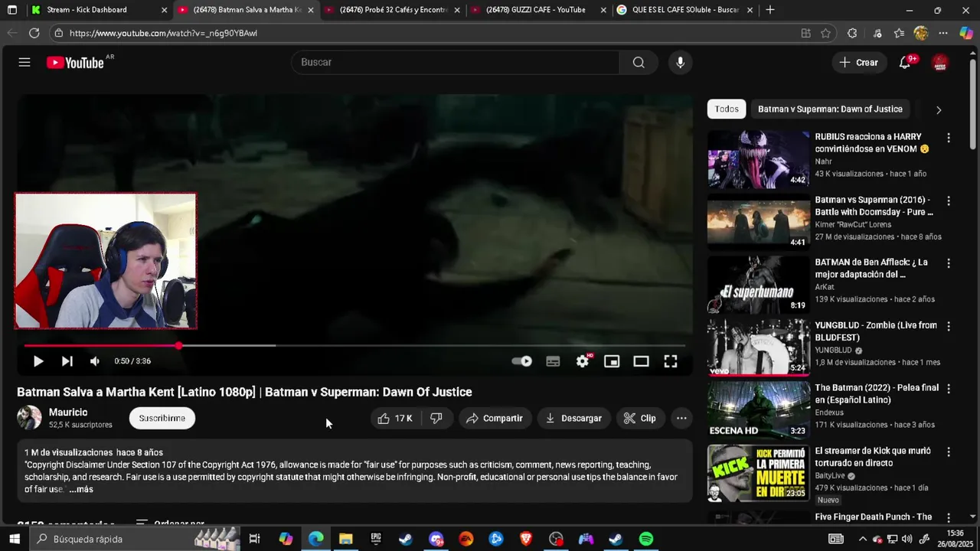980x551 pixels.
Task: Play the paused video
Action: point(38,361)
